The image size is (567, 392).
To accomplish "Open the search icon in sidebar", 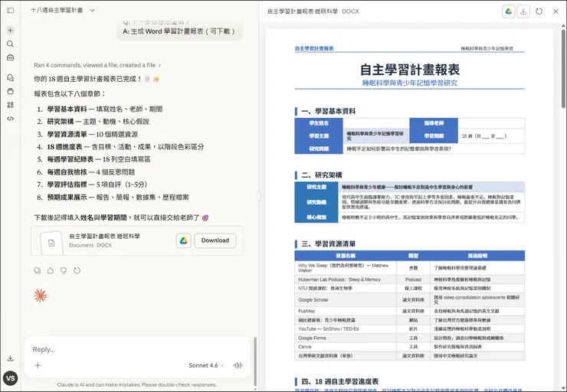I will (x=11, y=44).
